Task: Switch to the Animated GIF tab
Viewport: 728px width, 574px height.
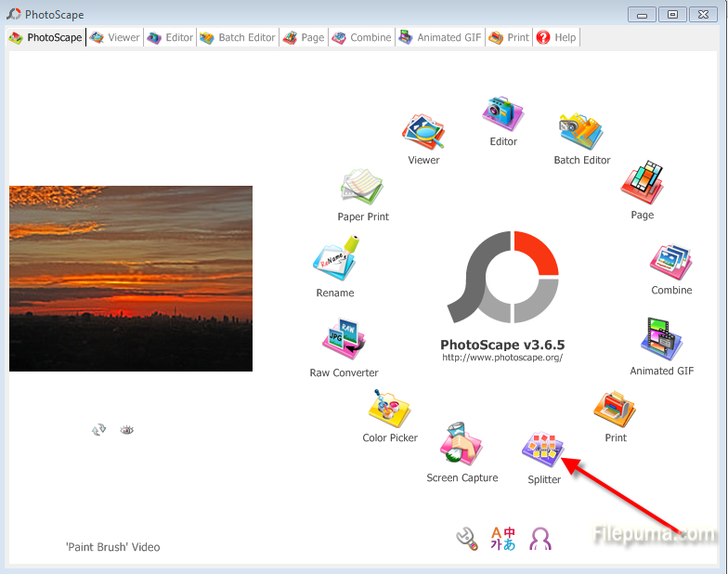Action: pos(440,38)
